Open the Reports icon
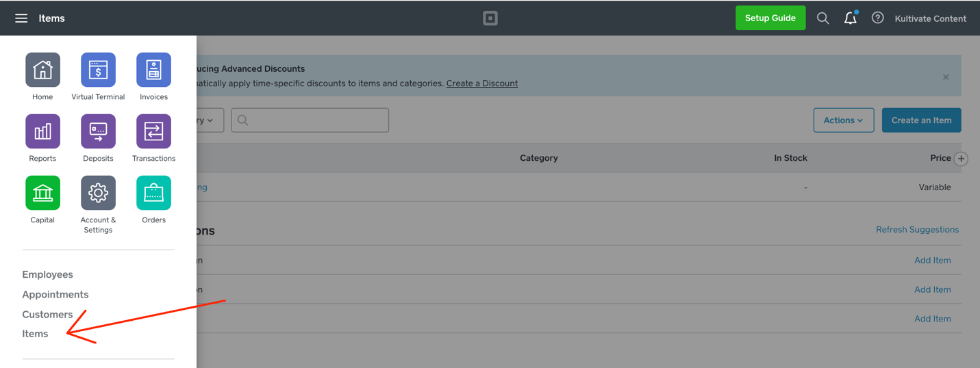The image size is (980, 368). coord(42,131)
